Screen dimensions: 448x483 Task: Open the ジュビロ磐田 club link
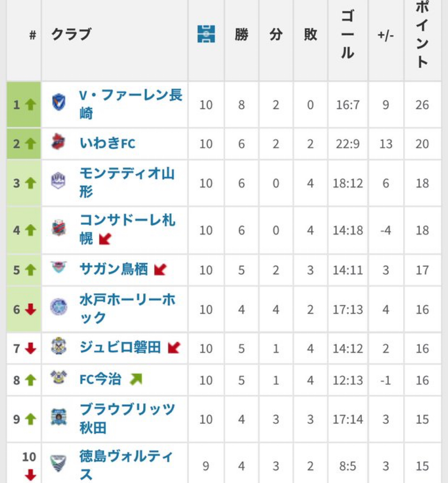pyautogui.click(x=120, y=347)
